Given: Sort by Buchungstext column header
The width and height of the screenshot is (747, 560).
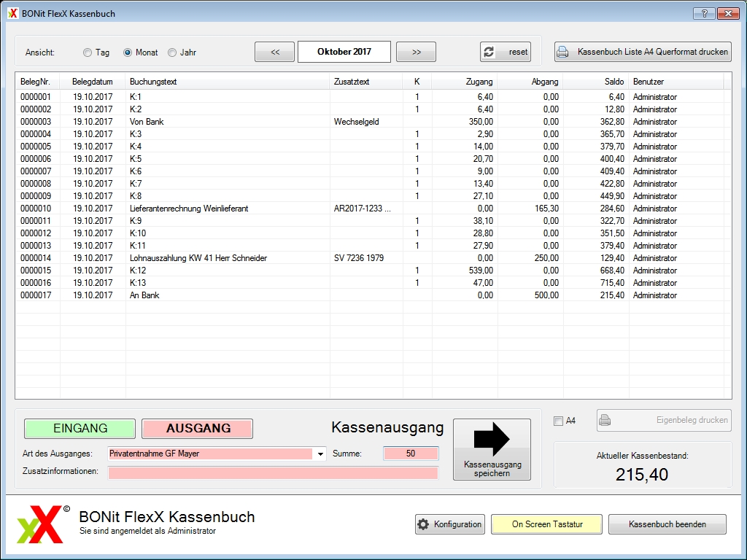Looking at the screenshot, I should [x=228, y=82].
